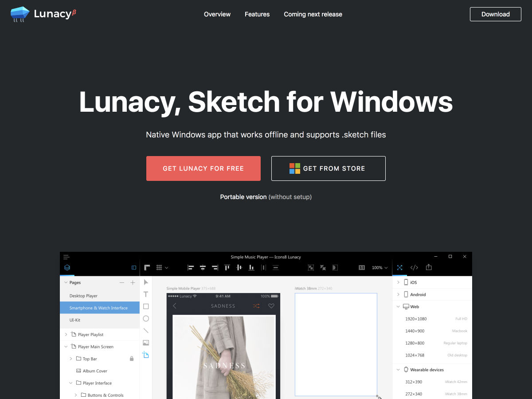Image resolution: width=532 pixels, height=399 pixels.
Task: Select the Layers panel icon
Action: click(67, 267)
